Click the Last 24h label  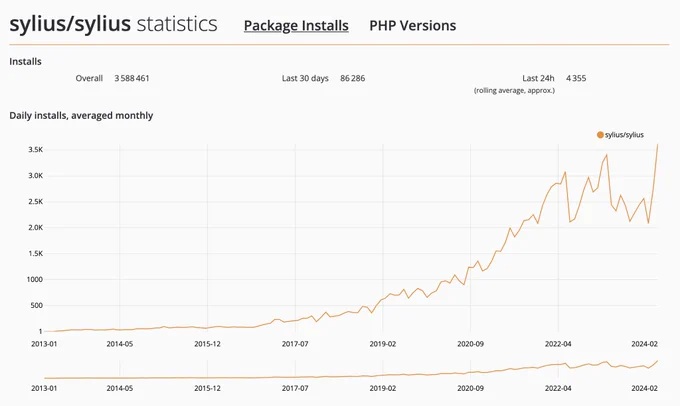click(x=538, y=79)
